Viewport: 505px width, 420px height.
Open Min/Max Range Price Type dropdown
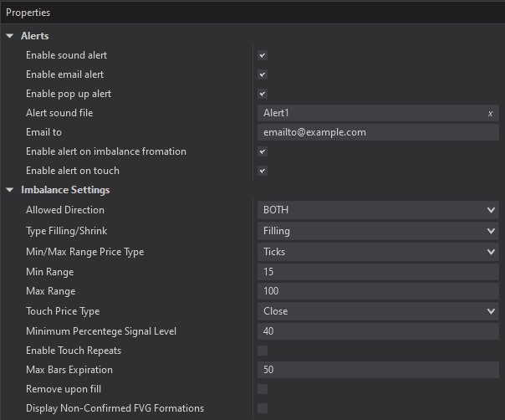(378, 252)
